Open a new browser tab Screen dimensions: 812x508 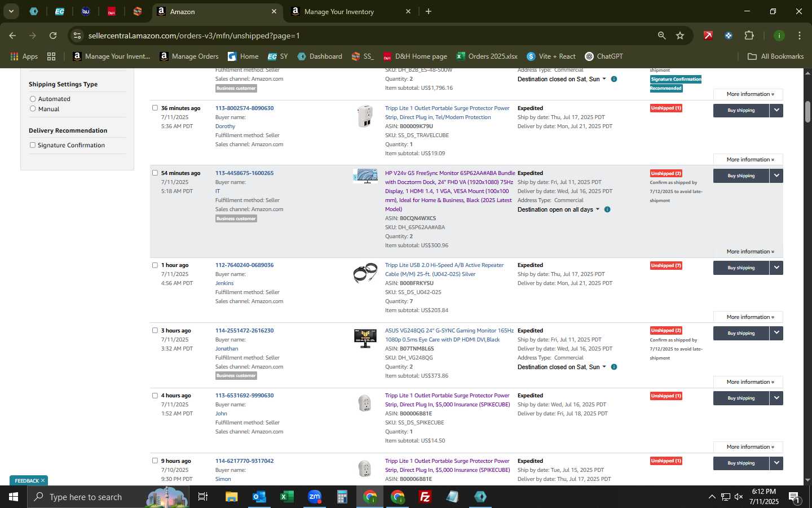(x=429, y=11)
